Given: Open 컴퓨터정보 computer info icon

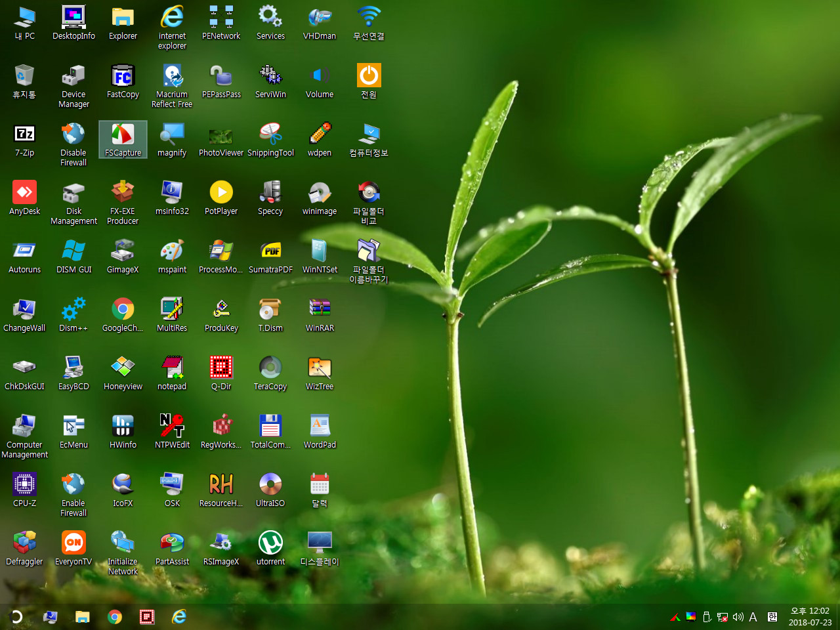Looking at the screenshot, I should (x=369, y=140).
